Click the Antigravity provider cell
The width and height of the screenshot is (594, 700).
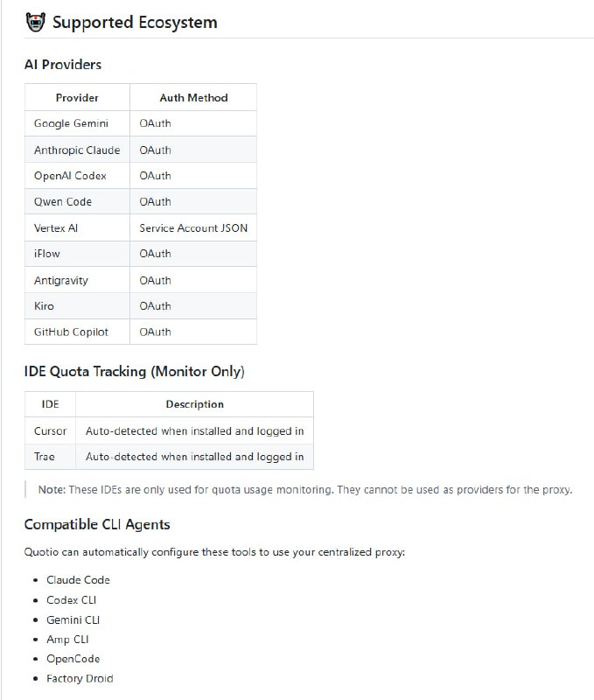pyautogui.click(x=61, y=280)
